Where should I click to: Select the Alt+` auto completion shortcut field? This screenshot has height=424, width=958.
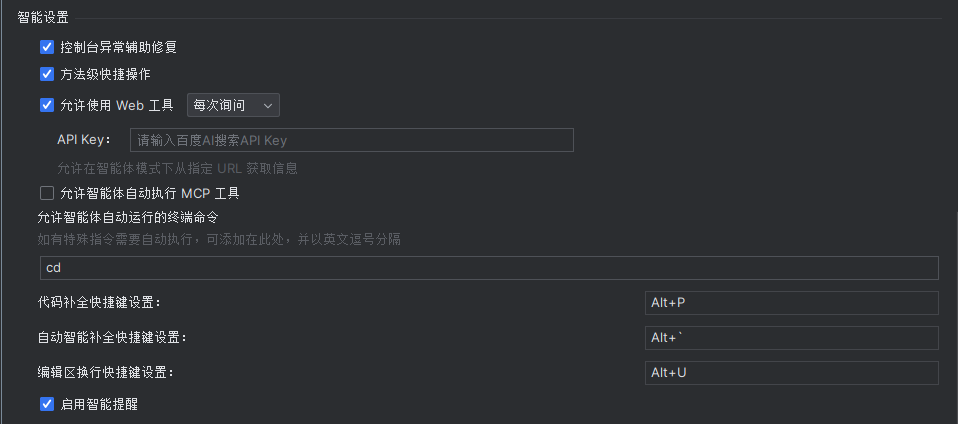[x=792, y=338]
